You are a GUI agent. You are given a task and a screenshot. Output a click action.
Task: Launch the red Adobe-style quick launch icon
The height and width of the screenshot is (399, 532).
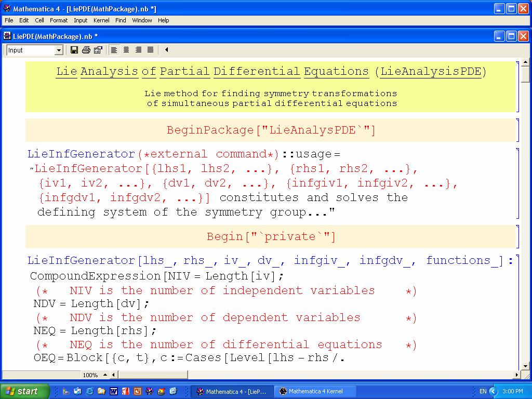[126, 391]
